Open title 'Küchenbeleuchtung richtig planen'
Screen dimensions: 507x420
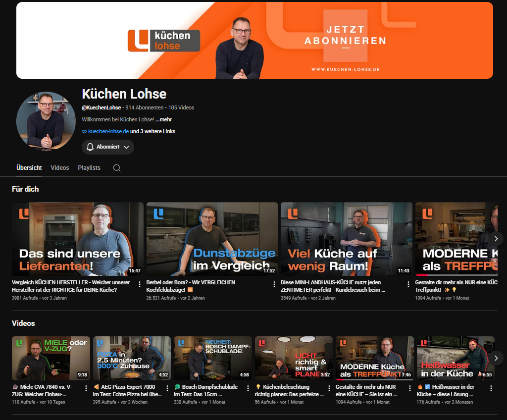(289, 391)
